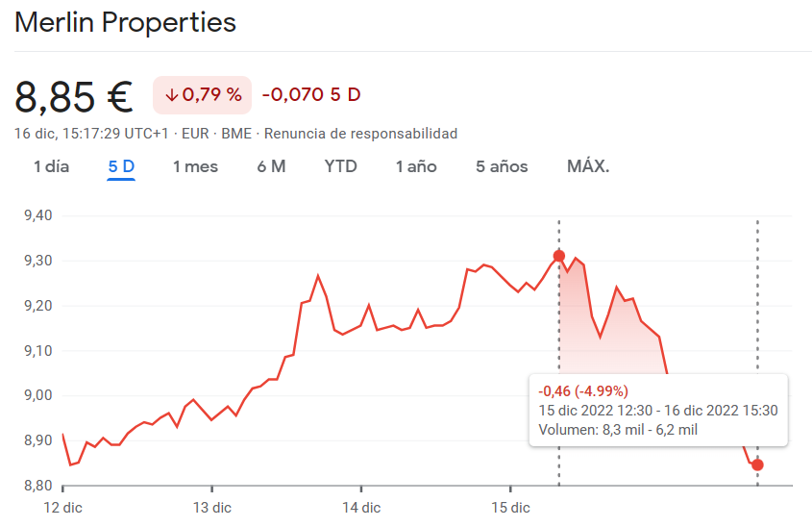Click the Merlin Properties title
This screenshot has height=527, width=812.
[x=126, y=22]
